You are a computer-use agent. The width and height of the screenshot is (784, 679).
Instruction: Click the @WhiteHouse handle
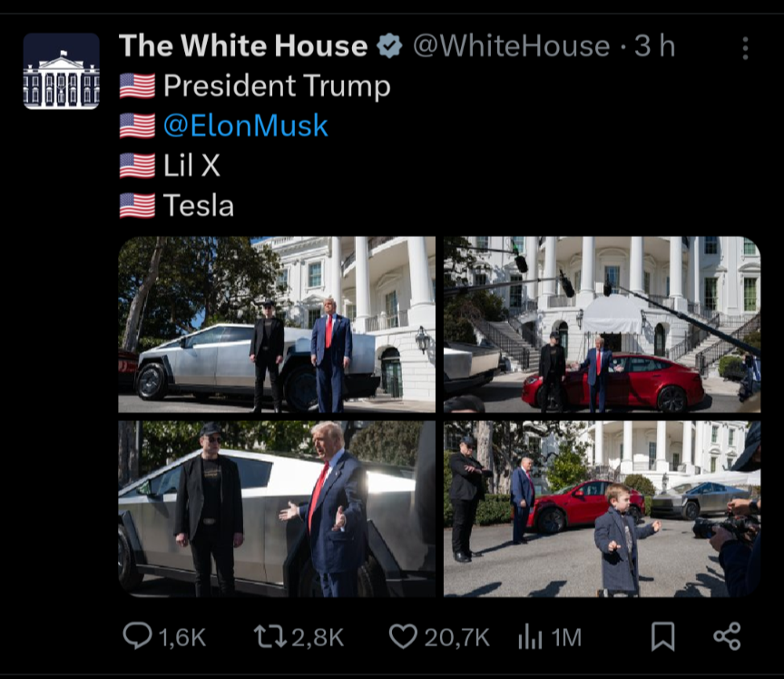tap(511, 45)
